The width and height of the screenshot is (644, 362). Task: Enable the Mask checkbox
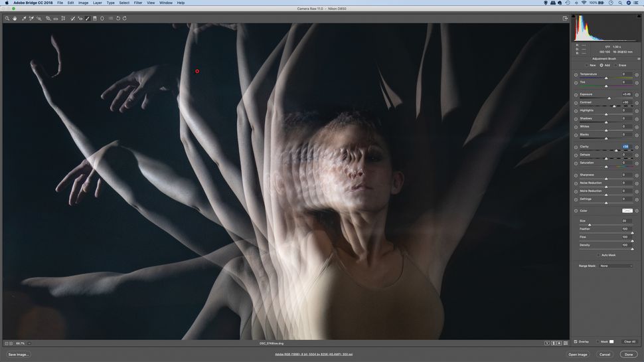(598, 342)
